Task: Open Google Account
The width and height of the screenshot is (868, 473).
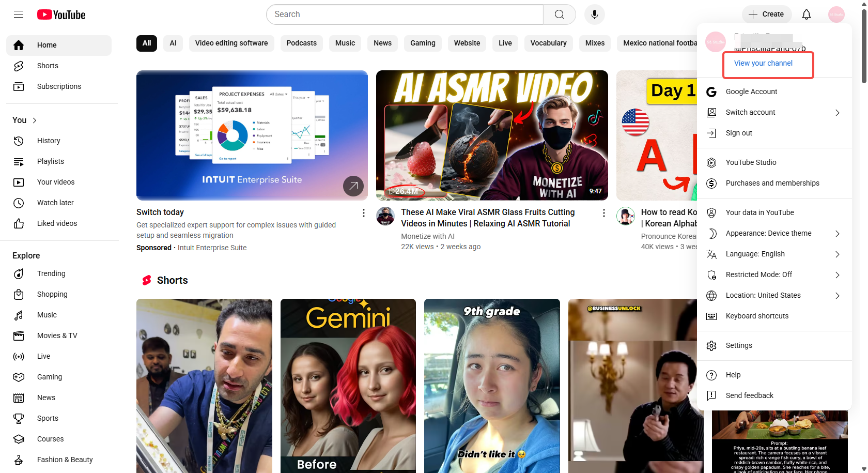Action: coord(774,91)
